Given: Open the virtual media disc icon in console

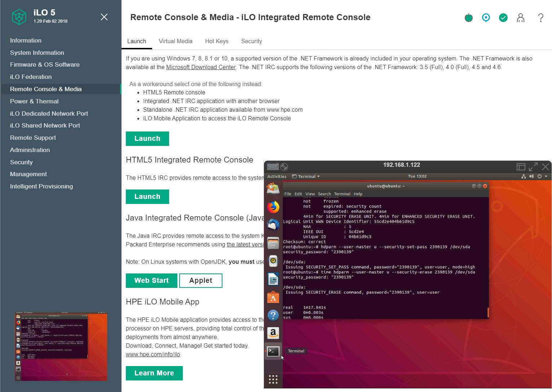Looking at the screenshot, I should pyautogui.click(x=284, y=166).
